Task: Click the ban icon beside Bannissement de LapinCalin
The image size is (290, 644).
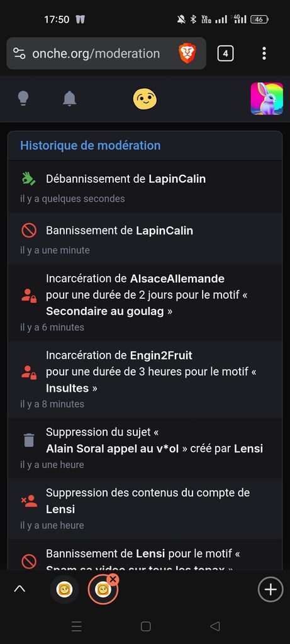Action: coord(29,230)
